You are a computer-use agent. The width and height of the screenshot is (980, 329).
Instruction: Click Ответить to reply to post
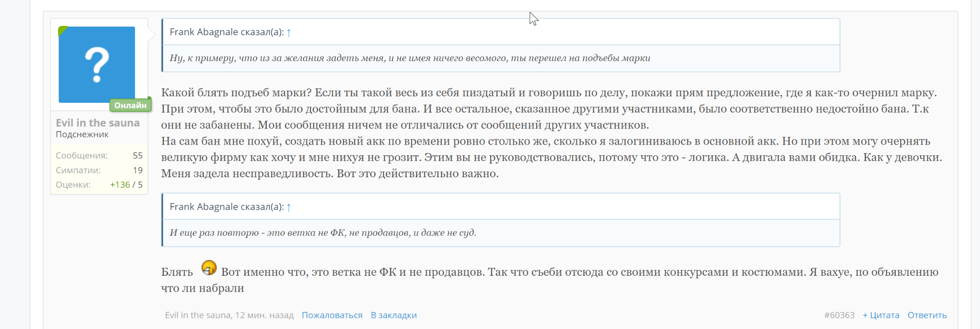[927, 315]
